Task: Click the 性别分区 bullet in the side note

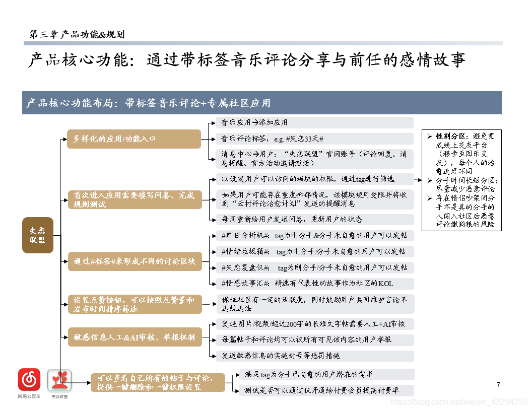Action: point(461,154)
